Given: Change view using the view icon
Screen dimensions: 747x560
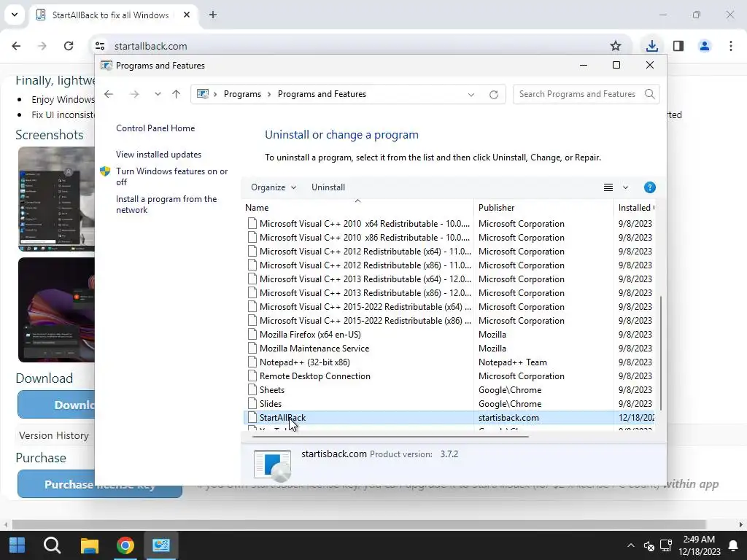Looking at the screenshot, I should coord(608,187).
